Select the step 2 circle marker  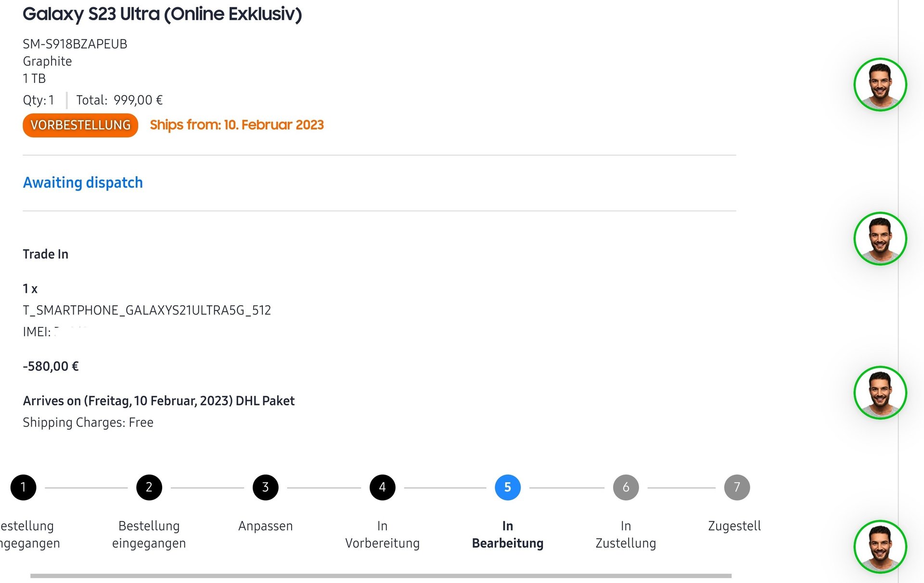(x=149, y=487)
